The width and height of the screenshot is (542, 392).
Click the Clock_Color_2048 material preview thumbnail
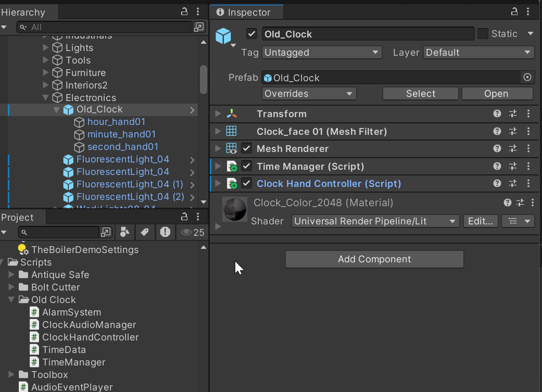click(235, 209)
